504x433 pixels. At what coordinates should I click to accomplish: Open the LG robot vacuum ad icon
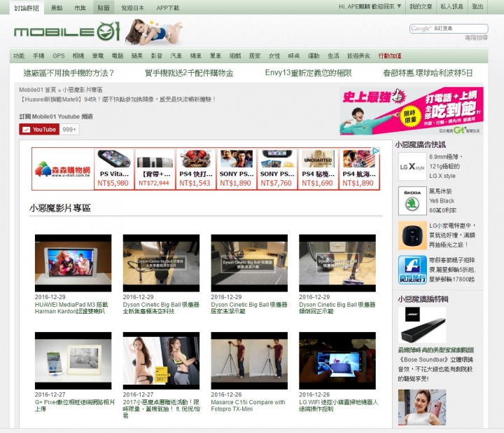(x=412, y=235)
